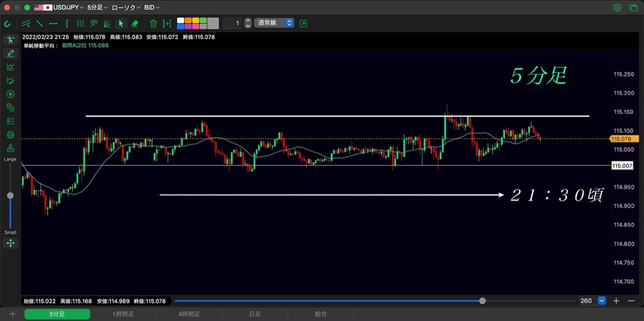The height and width of the screenshot is (321, 644).
Task: Open the chart indicators sidebar icon
Action: pos(10,67)
